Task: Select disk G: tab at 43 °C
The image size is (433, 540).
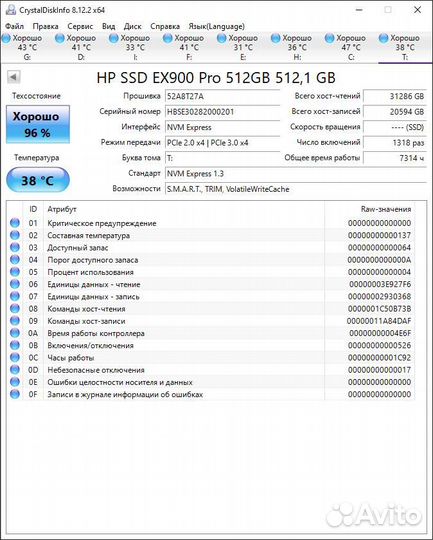Action: click(x=23, y=47)
